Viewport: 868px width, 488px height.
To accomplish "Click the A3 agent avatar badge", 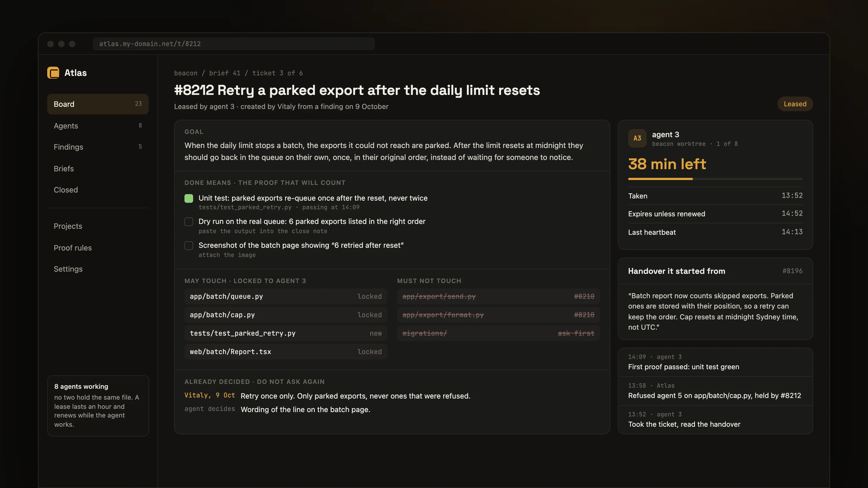I will click(x=637, y=138).
